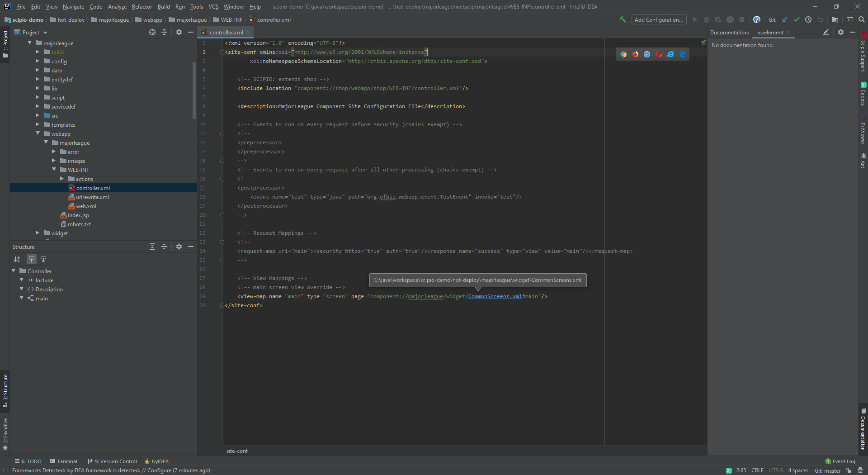868x475 pixels.
Task: Open the VCS menu
Action: click(x=213, y=7)
